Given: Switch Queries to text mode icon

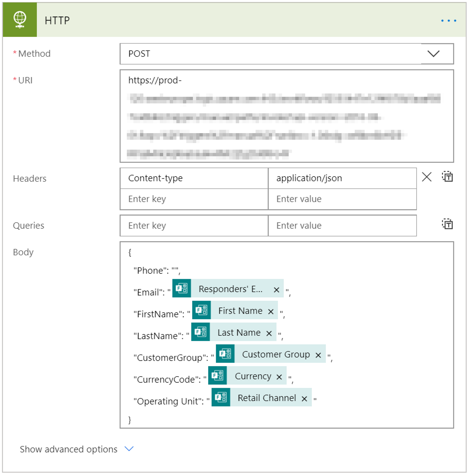Looking at the screenshot, I should [448, 224].
